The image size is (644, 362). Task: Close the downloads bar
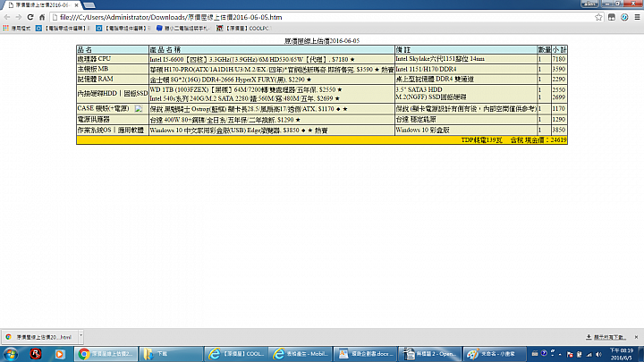(636, 337)
